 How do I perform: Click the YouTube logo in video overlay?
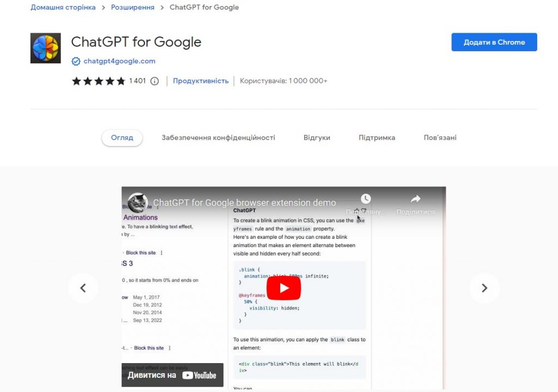tap(199, 375)
